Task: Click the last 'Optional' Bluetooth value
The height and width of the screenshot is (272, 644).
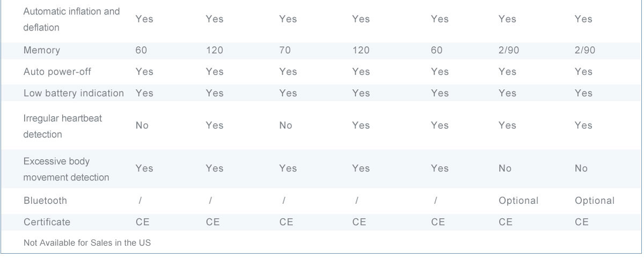Action: click(x=594, y=201)
